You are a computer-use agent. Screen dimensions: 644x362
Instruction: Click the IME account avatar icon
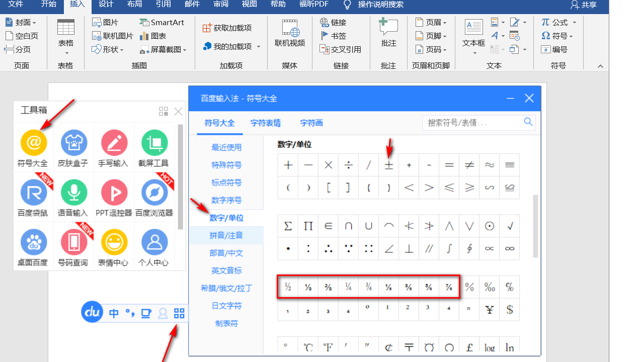[163, 314]
